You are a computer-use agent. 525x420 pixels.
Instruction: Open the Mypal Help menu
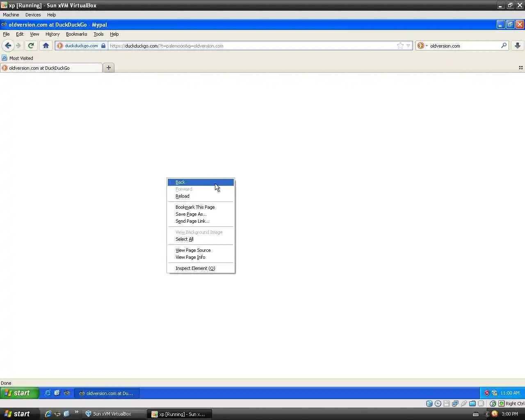114,34
